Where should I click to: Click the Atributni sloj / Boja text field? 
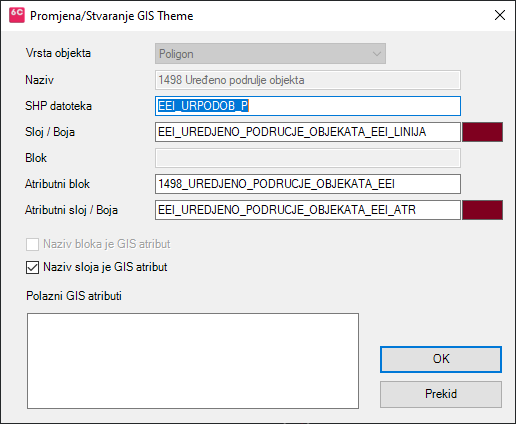(308, 210)
